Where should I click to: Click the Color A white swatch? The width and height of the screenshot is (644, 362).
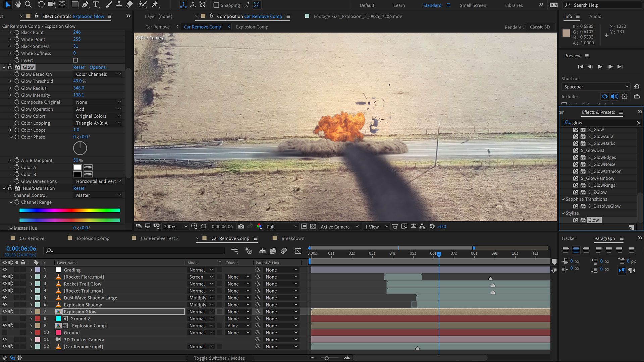(77, 167)
